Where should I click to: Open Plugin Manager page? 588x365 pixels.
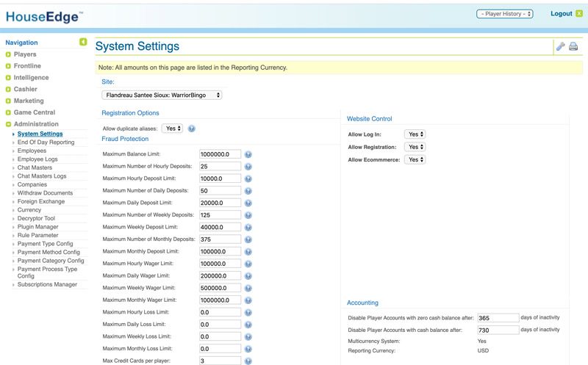point(38,227)
